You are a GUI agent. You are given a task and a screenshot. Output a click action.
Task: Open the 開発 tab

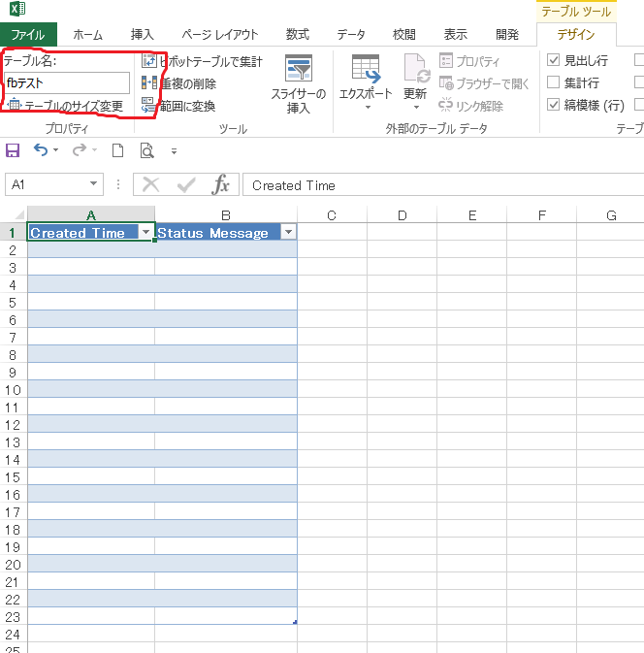pyautogui.click(x=507, y=35)
